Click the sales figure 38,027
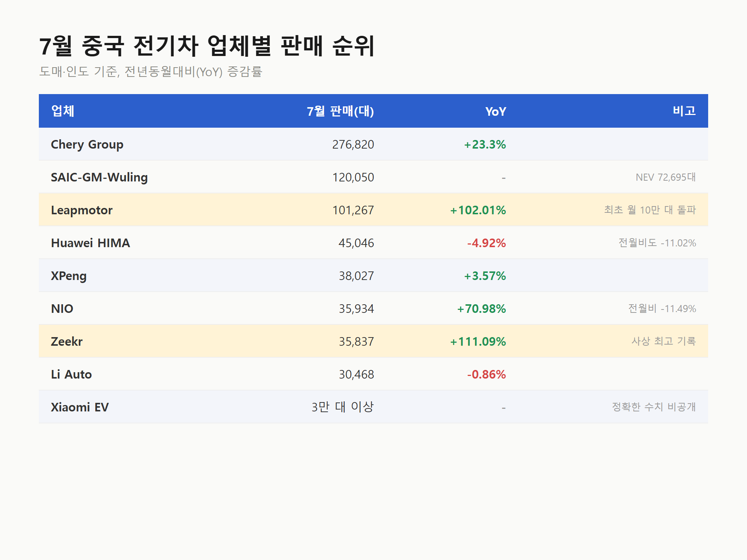This screenshot has height=560, width=747. pos(356,276)
